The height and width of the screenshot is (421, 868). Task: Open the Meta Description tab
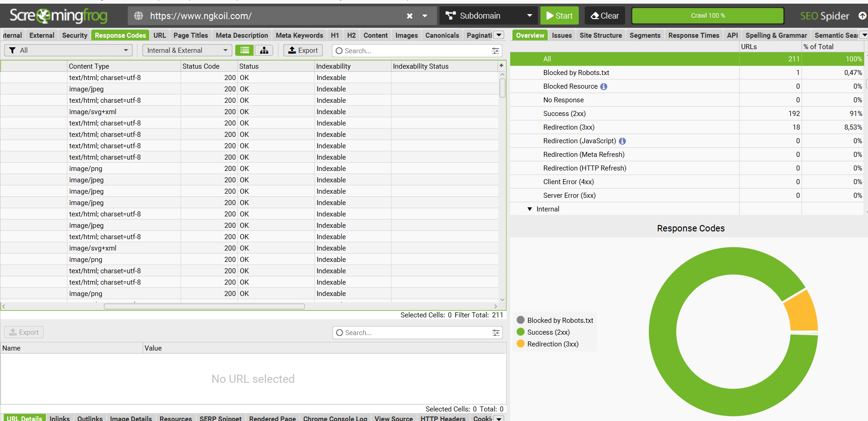[x=242, y=35]
